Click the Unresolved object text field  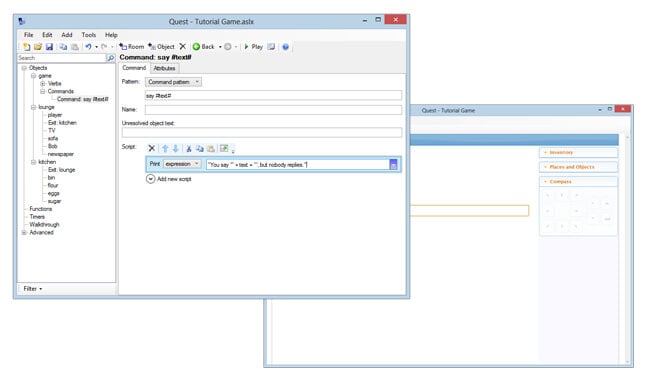click(262, 133)
